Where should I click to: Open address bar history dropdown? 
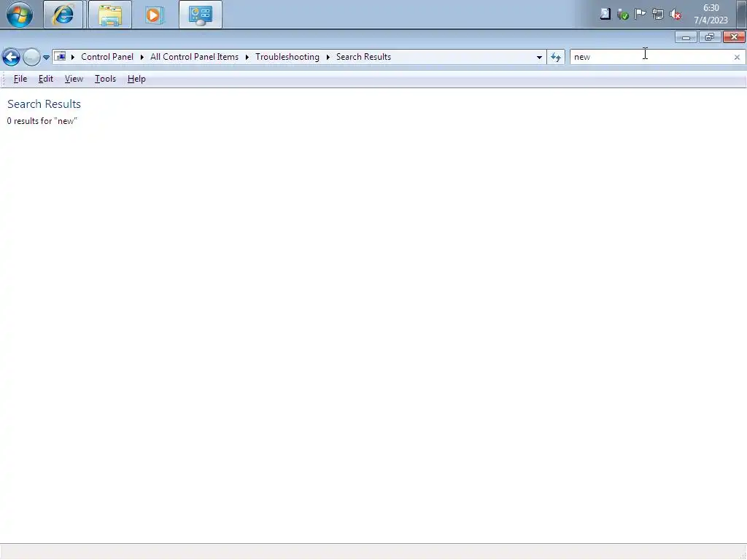pyautogui.click(x=539, y=57)
